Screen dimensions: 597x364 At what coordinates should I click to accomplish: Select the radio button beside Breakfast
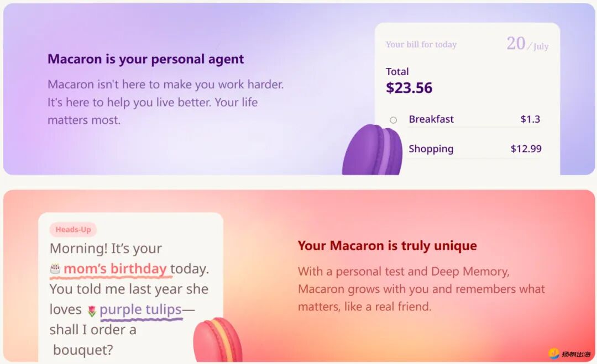pyautogui.click(x=393, y=120)
